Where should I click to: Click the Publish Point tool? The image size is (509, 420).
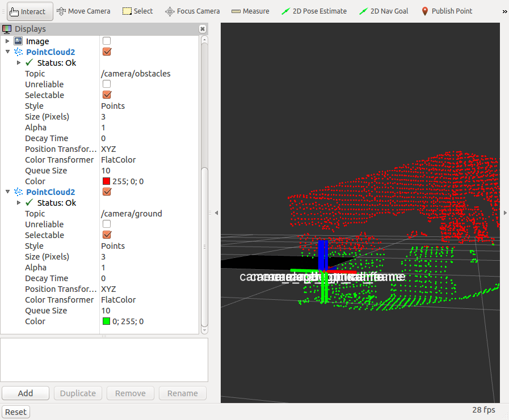tap(447, 11)
